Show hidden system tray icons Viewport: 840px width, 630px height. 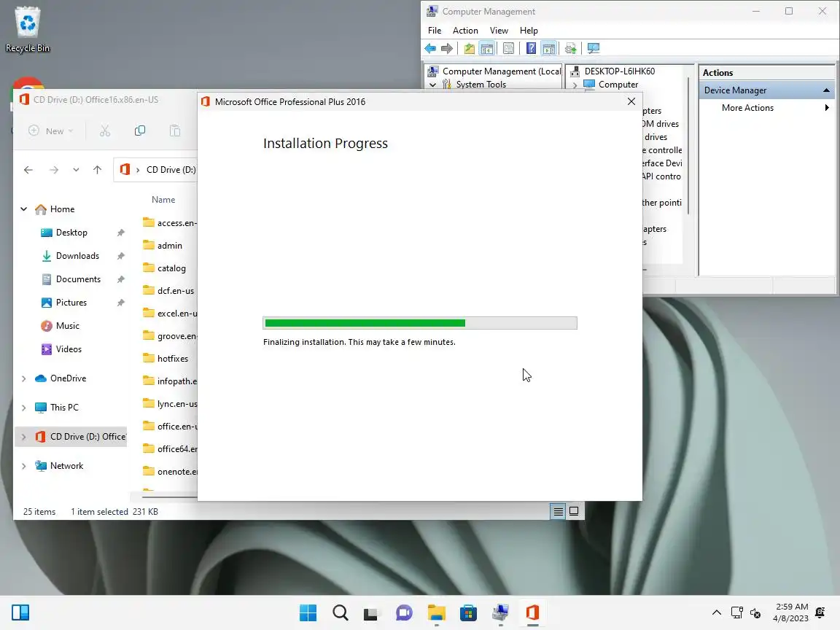click(x=716, y=612)
